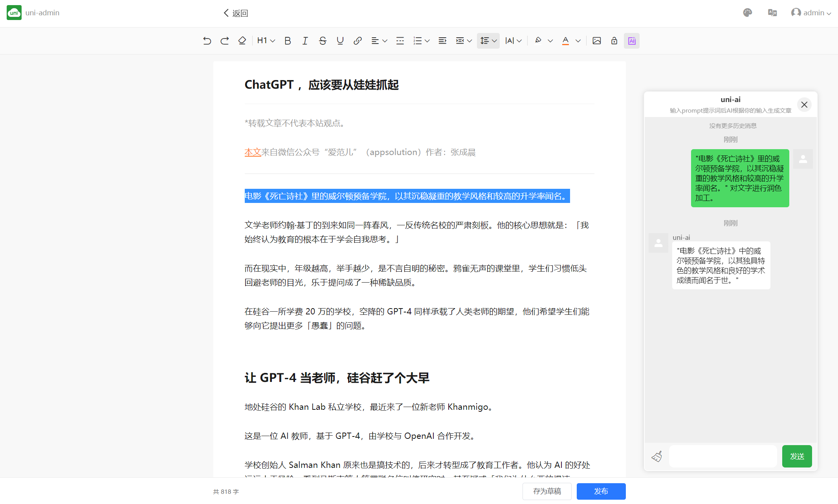Send the prompt with 发送 button
The width and height of the screenshot is (838, 504).
coord(797,456)
